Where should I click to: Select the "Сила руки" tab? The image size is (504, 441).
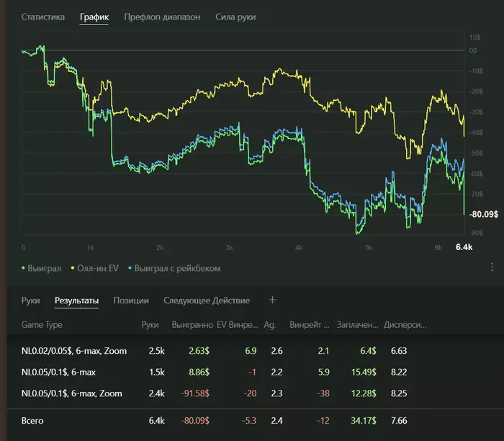pos(235,17)
